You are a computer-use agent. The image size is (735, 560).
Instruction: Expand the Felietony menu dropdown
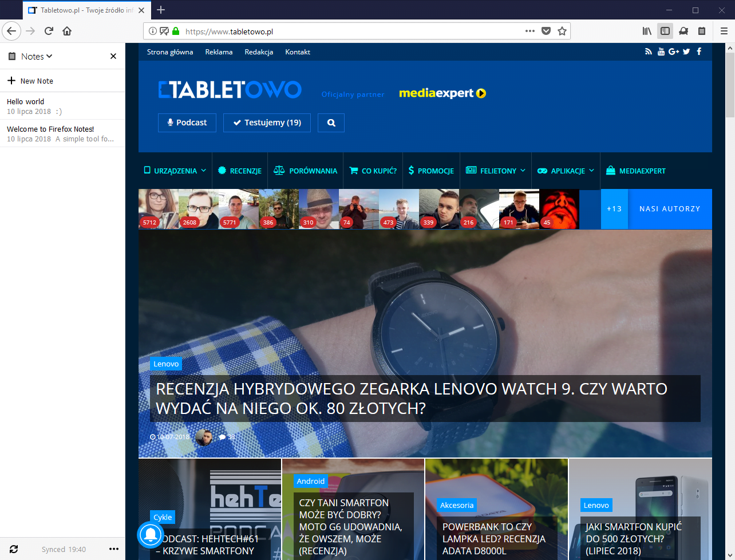coord(495,171)
